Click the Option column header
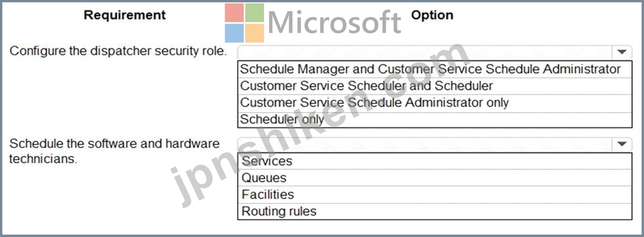The image size is (644, 237). pyautogui.click(x=432, y=15)
